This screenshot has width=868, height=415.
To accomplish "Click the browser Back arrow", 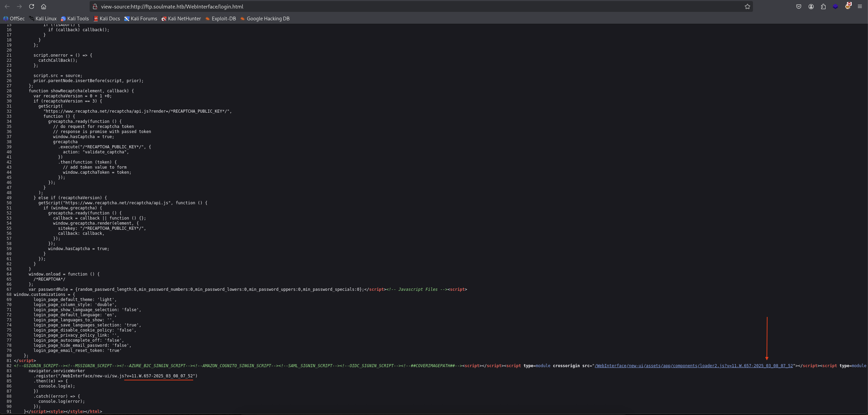I will [x=7, y=6].
